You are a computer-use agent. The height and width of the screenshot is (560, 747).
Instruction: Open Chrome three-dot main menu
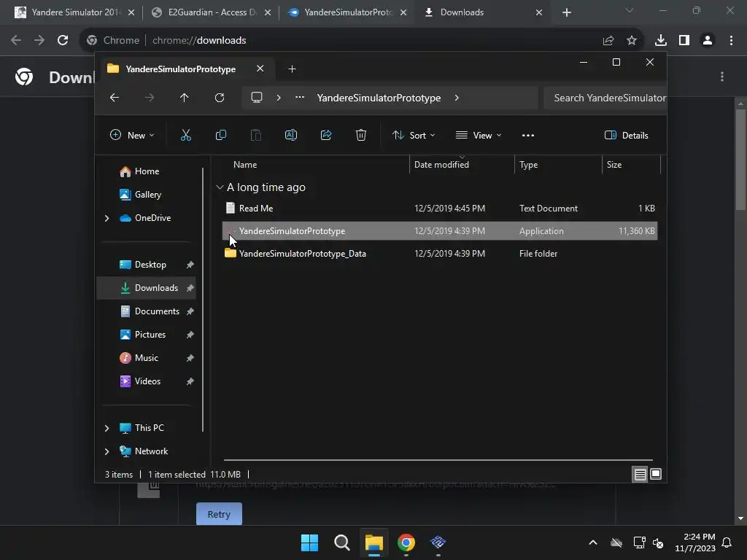tap(731, 41)
